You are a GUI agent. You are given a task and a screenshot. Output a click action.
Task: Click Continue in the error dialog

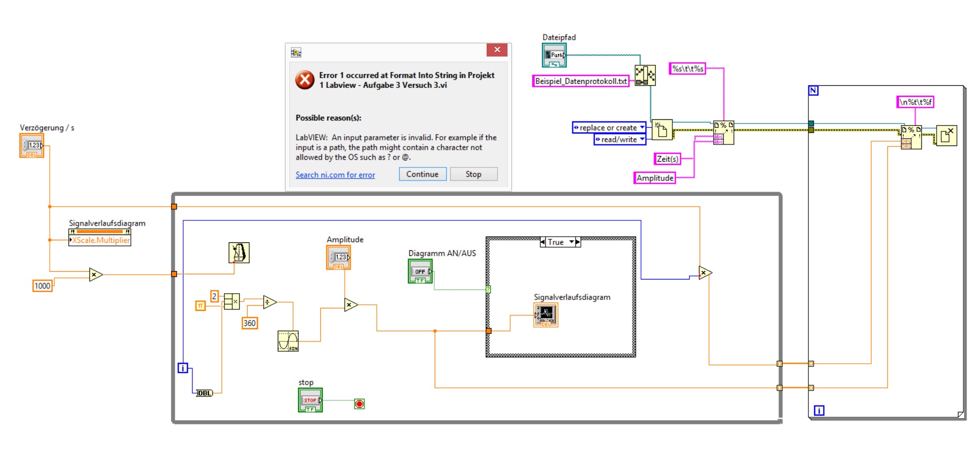click(x=423, y=174)
